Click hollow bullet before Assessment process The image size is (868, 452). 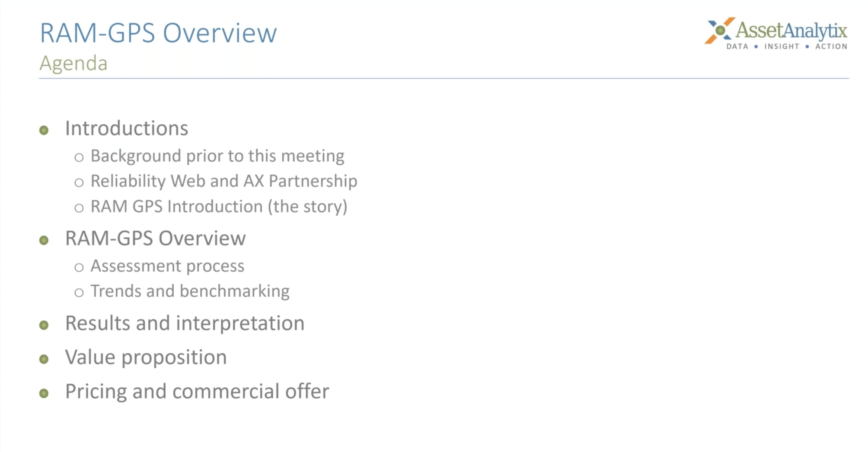pos(79,268)
